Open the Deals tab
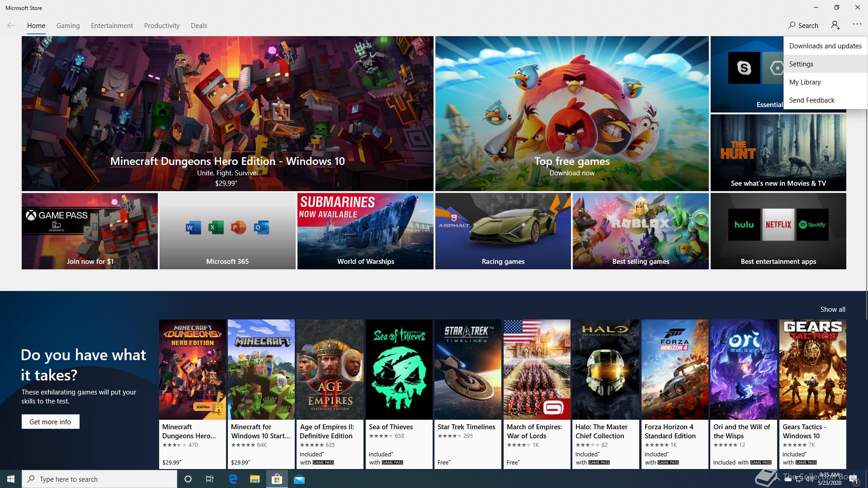This screenshot has height=488, width=868. 199,25
